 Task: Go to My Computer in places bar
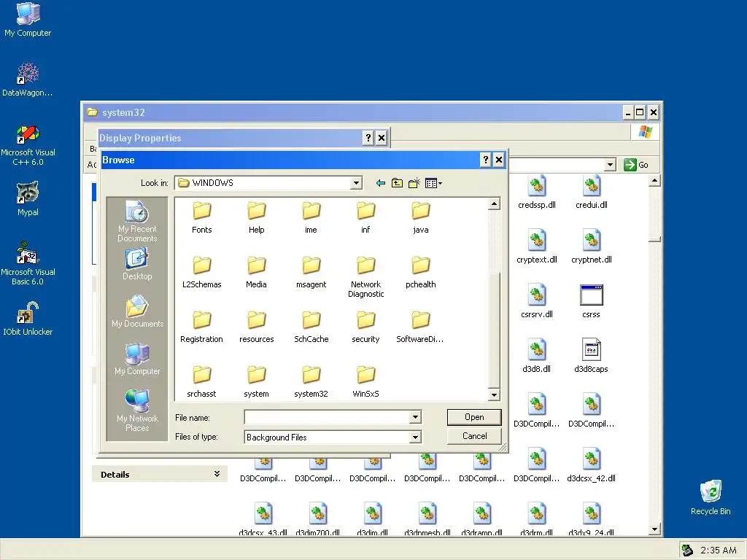click(137, 359)
